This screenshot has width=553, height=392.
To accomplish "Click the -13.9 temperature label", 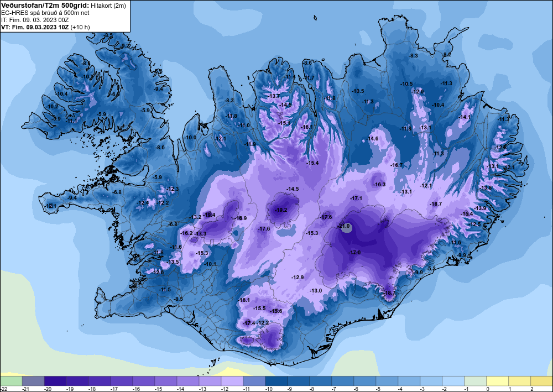I will click(481, 208).
